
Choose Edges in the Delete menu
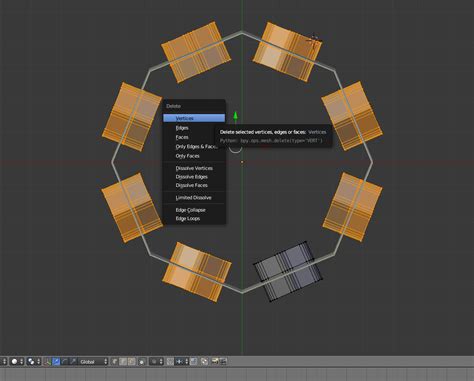[x=194, y=128]
